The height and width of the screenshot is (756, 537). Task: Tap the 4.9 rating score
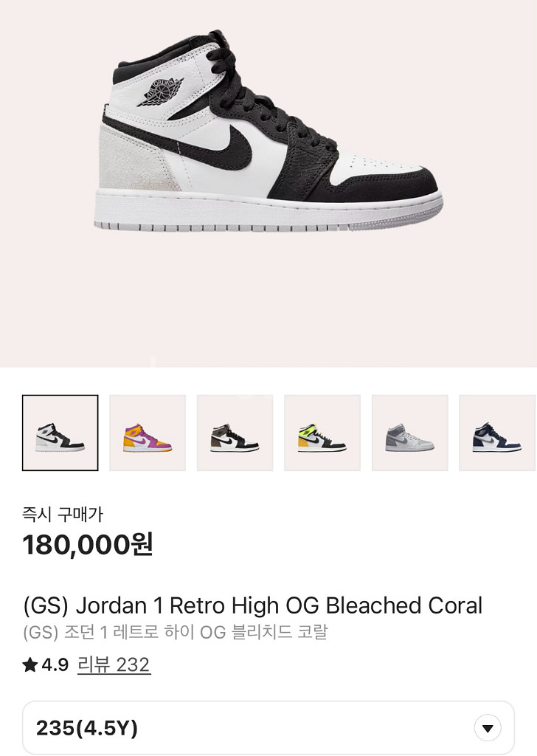[x=55, y=665]
